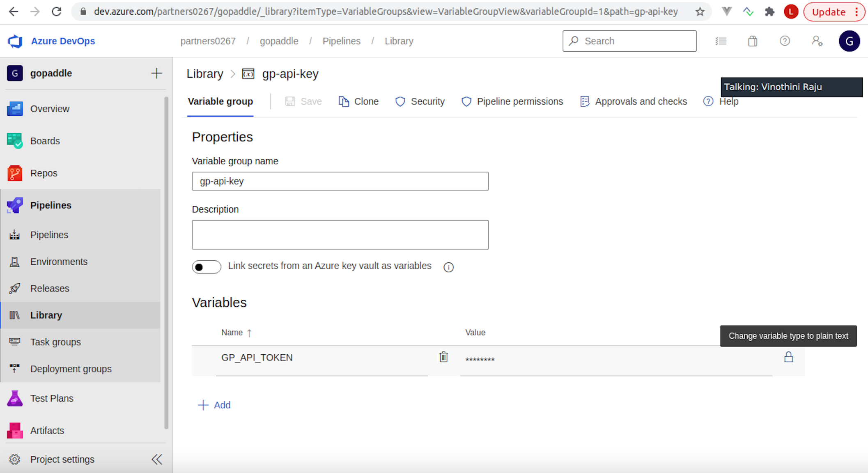The height and width of the screenshot is (473, 868).
Task: Click the Library link in page title
Action: tap(205, 74)
